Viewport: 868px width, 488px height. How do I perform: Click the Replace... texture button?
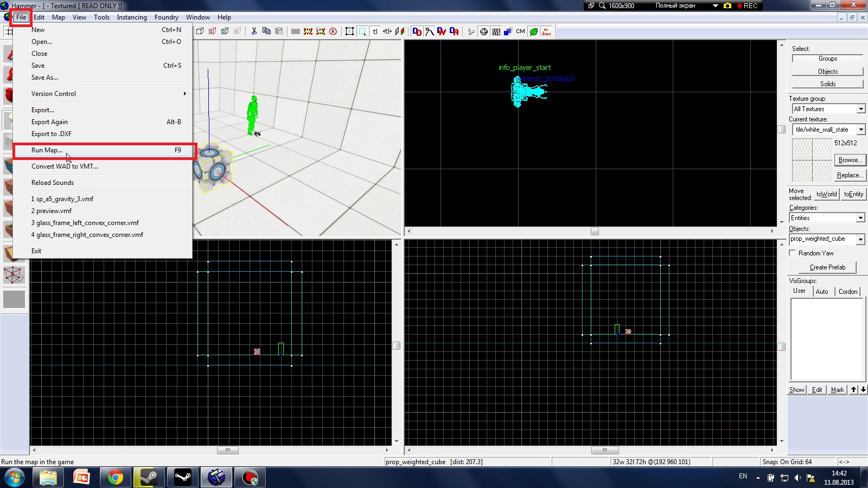(x=850, y=175)
